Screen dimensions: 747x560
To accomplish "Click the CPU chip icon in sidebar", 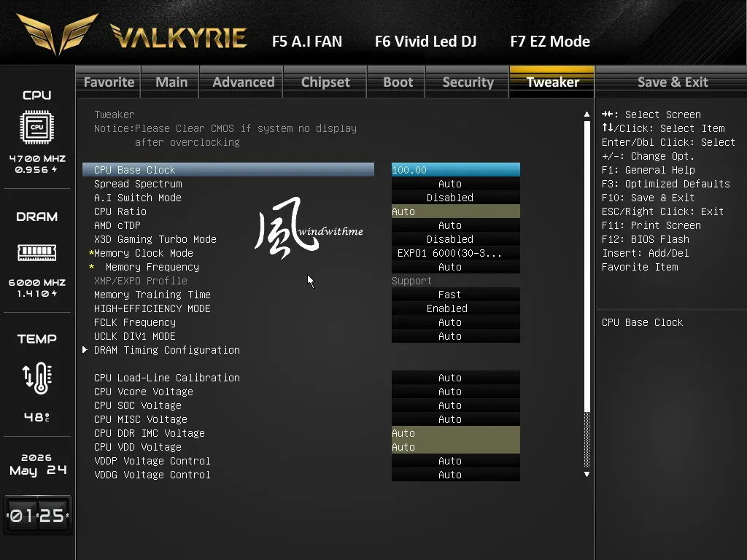I will pos(36,127).
